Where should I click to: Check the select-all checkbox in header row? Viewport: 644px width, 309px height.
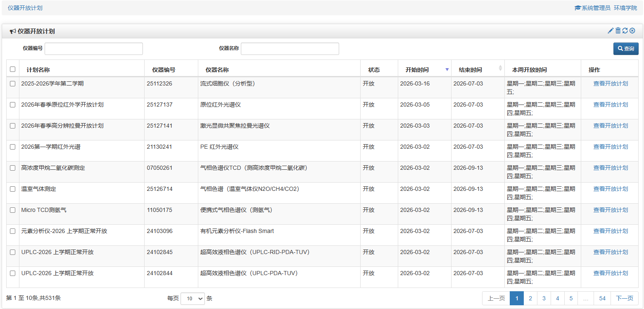click(x=12, y=69)
